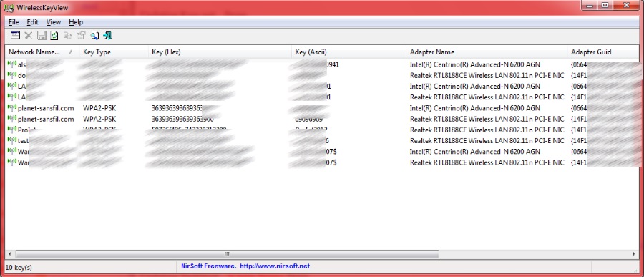The image size is (644, 277).
Task: Sort by Network Name column header
Action: pos(42,52)
